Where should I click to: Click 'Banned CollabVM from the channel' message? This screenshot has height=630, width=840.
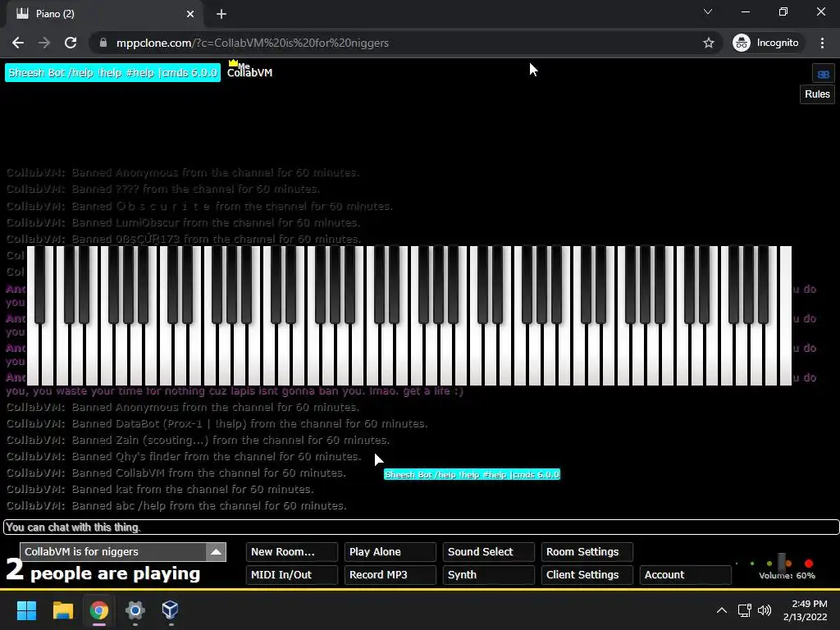[x=176, y=473]
